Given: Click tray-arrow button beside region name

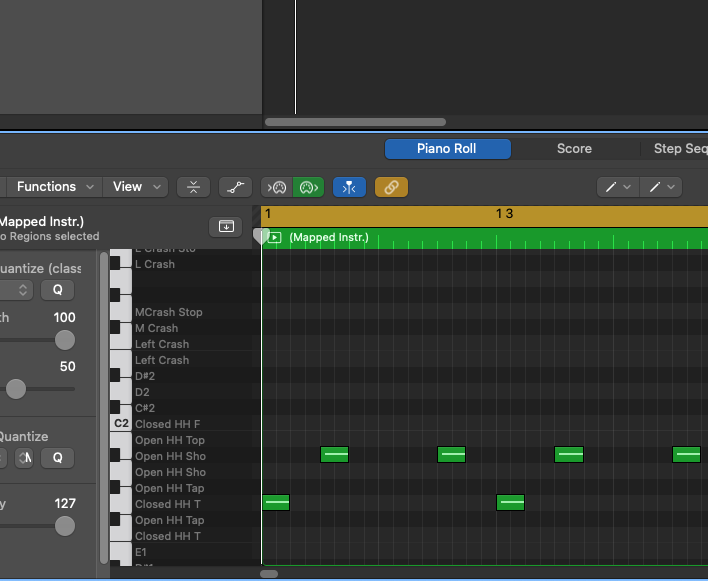Looking at the screenshot, I should pos(226,226).
